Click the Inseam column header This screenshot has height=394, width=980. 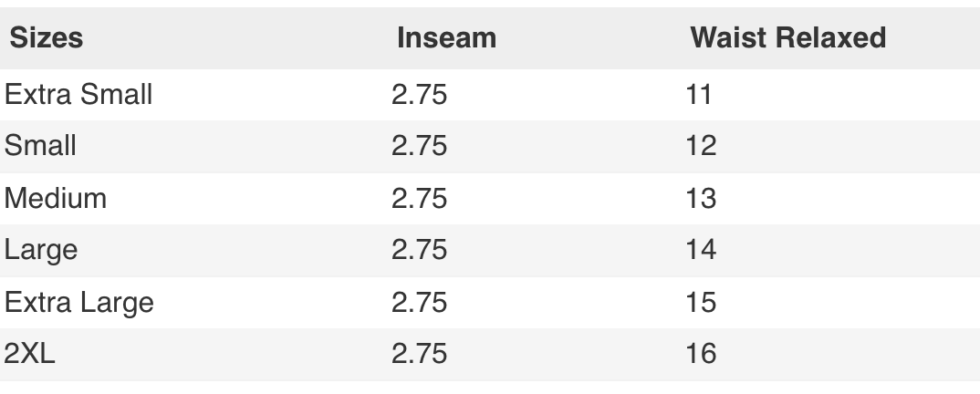pos(446,38)
